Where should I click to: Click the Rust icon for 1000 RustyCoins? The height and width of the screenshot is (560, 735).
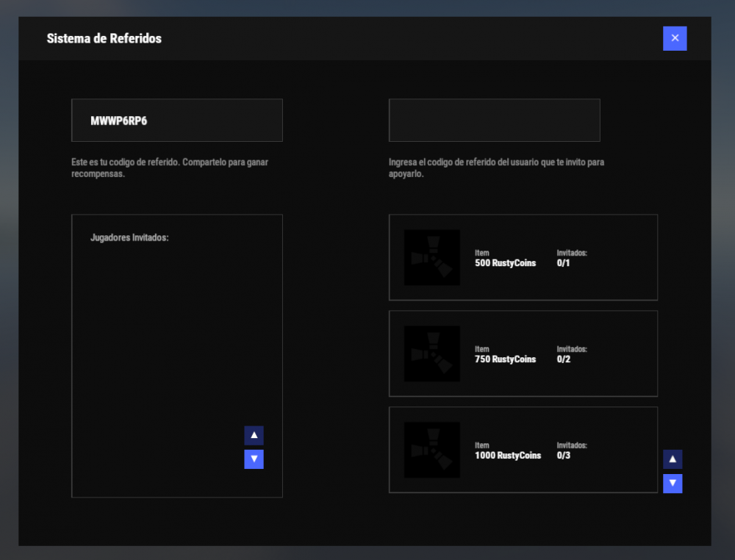pyautogui.click(x=431, y=450)
